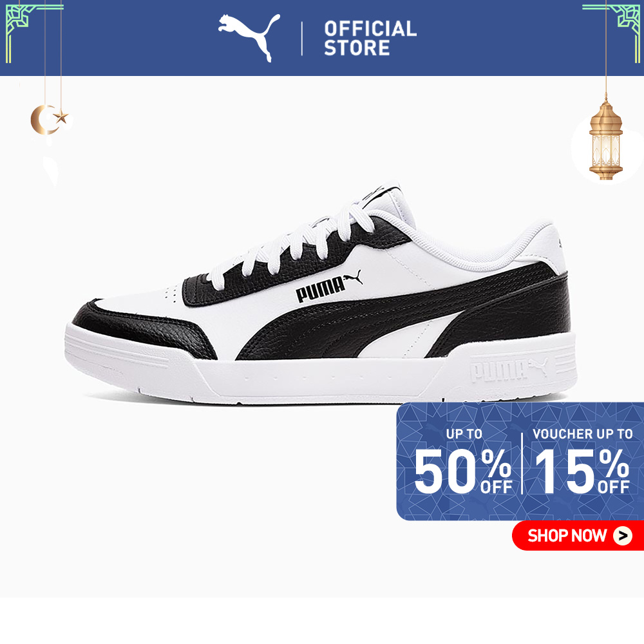Click the UP TO label on promo banner

pyautogui.click(x=464, y=433)
